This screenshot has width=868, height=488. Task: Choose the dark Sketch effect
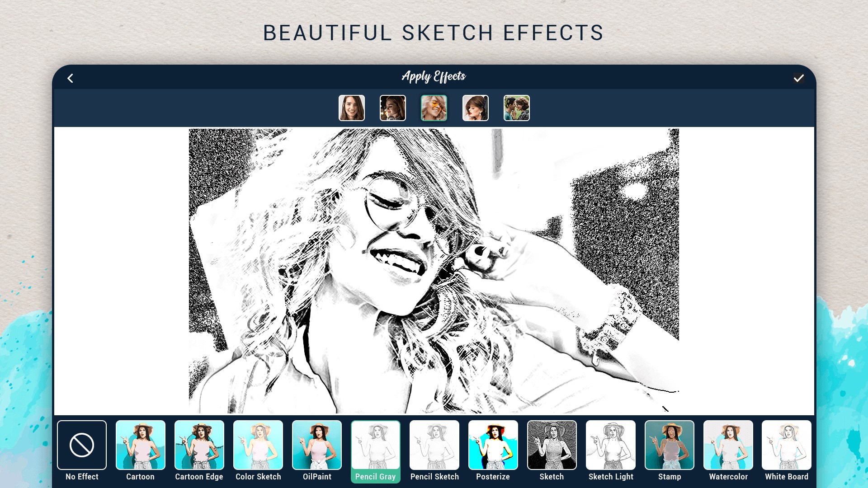coord(552,446)
